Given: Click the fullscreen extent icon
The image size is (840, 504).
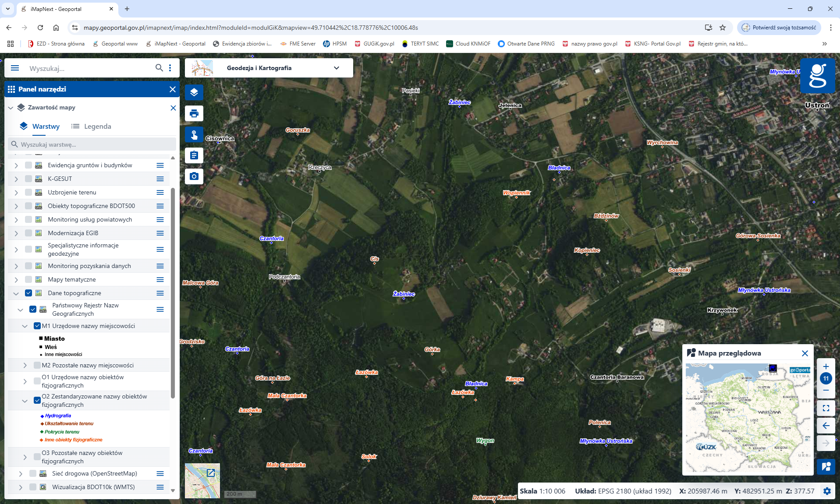Looking at the screenshot, I should pos(826,408).
